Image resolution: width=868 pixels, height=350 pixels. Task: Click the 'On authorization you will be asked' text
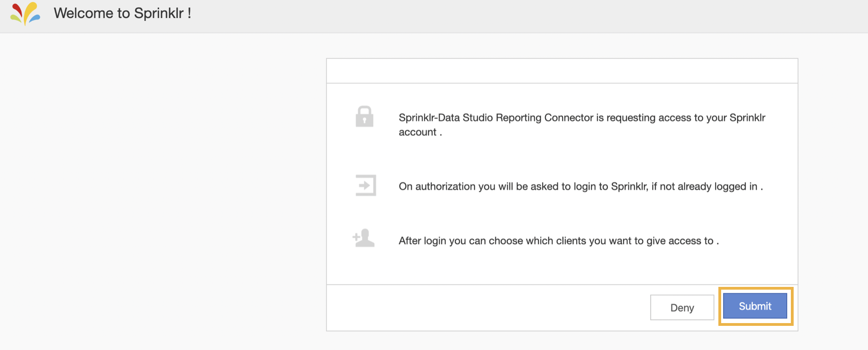coord(581,187)
